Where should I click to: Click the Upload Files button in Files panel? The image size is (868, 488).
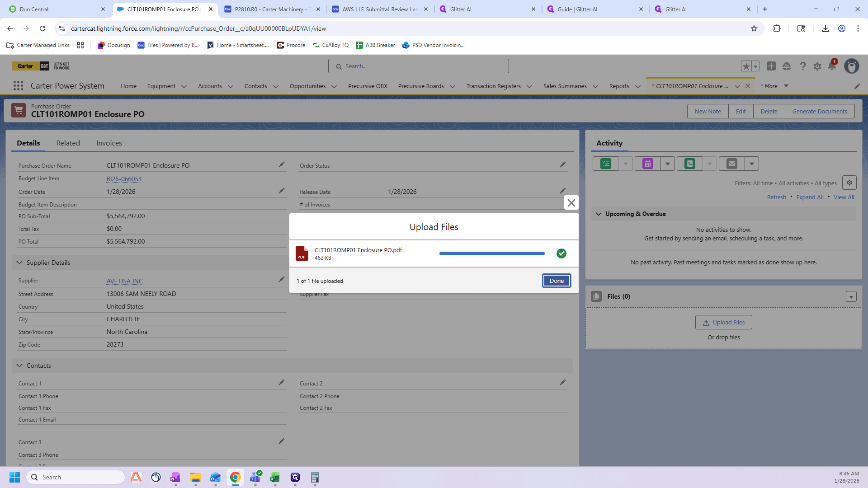pyautogui.click(x=723, y=323)
